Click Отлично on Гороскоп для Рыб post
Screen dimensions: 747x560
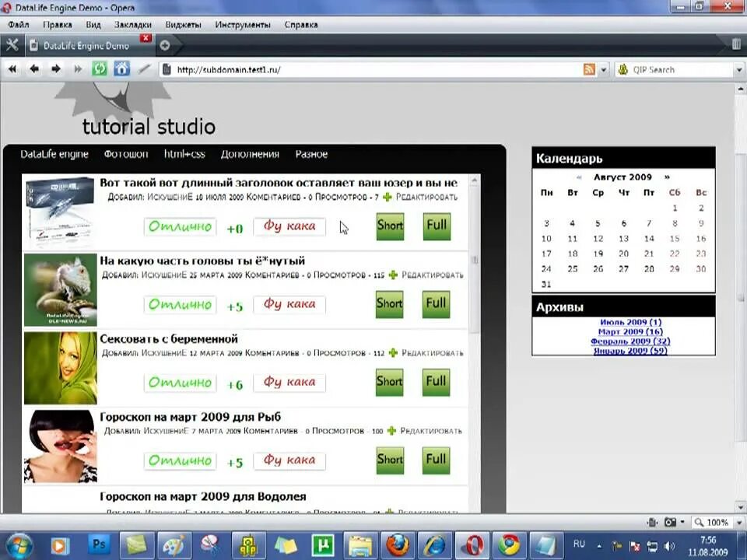coord(180,461)
